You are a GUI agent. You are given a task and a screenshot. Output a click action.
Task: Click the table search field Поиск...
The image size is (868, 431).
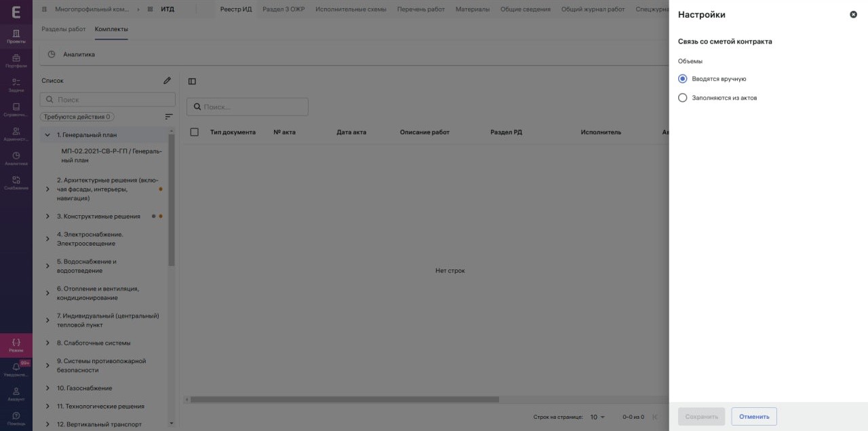coord(247,107)
